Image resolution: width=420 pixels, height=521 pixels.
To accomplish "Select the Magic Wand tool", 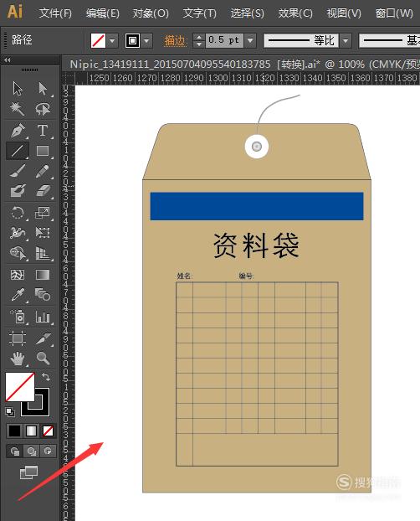I will coord(18,109).
